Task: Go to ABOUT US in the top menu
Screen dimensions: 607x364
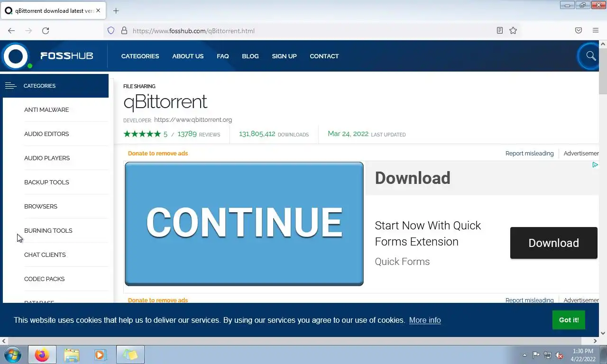Action: tap(188, 56)
